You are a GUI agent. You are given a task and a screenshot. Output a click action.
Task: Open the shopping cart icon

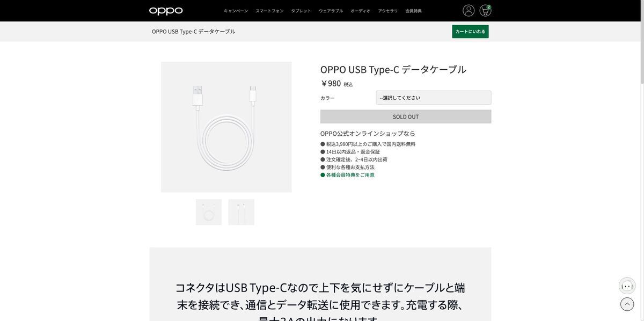[485, 11]
